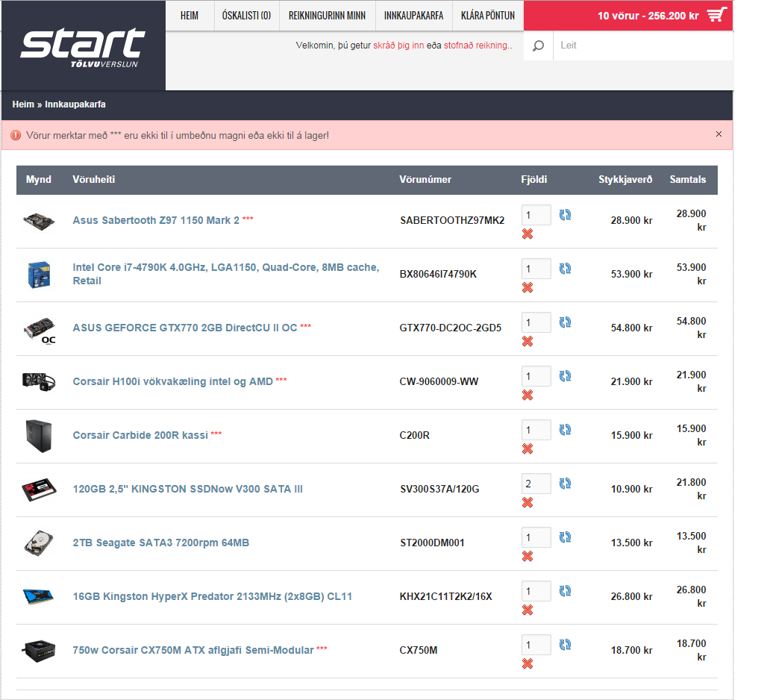Delete ASUS GTX770 from cart
The image size is (764, 700).
click(527, 342)
